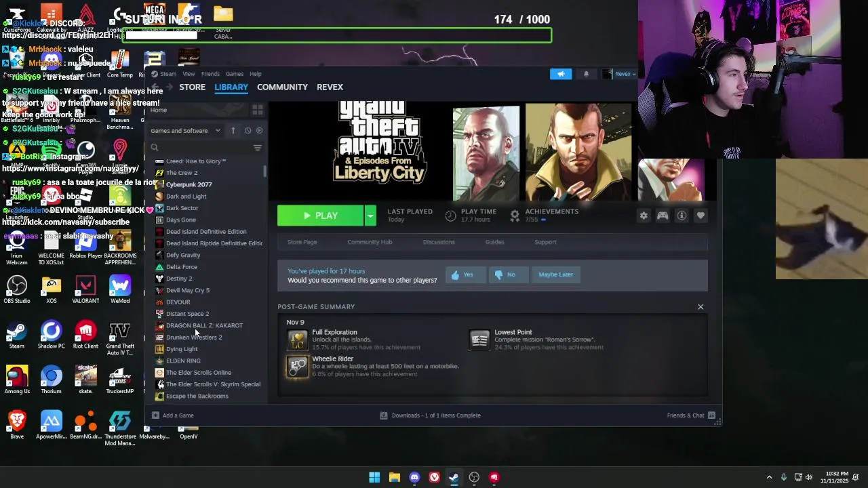Switch library to grid collections view icon

[x=258, y=110]
